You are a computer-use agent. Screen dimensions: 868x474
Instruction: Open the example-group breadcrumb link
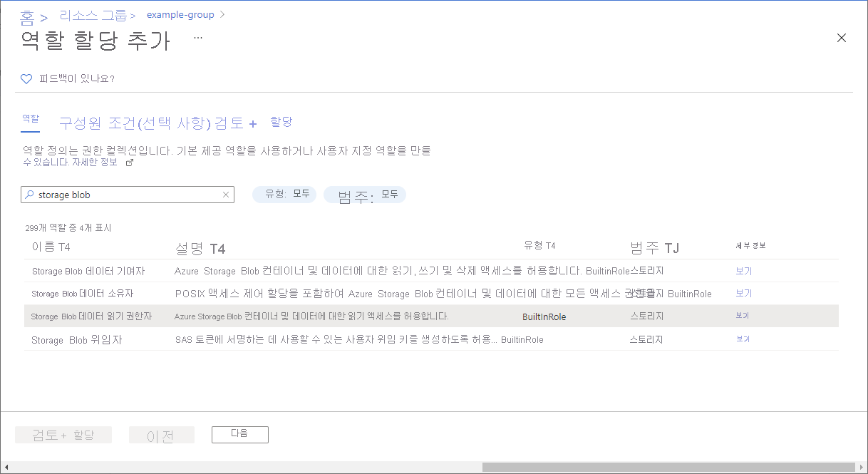click(x=180, y=14)
